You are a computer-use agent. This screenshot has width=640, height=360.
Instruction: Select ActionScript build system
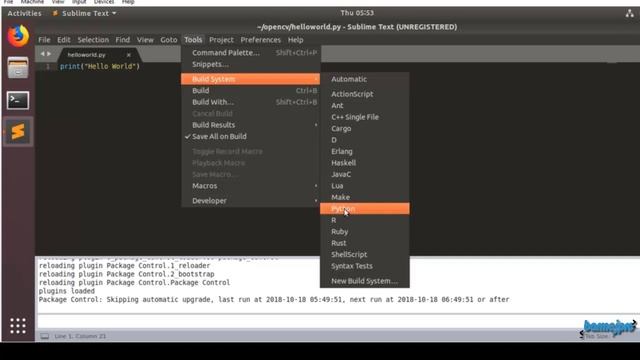pyautogui.click(x=364, y=94)
